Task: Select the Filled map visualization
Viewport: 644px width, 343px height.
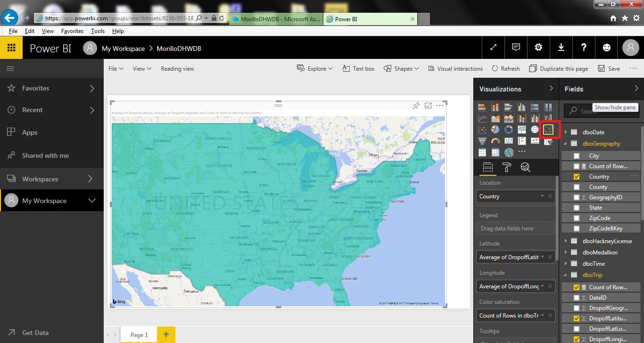Action: pyautogui.click(x=548, y=130)
